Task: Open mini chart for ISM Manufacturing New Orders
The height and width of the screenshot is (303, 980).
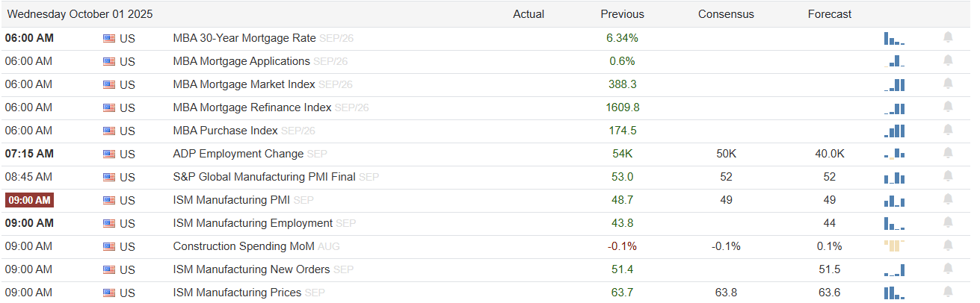Action: click(894, 269)
